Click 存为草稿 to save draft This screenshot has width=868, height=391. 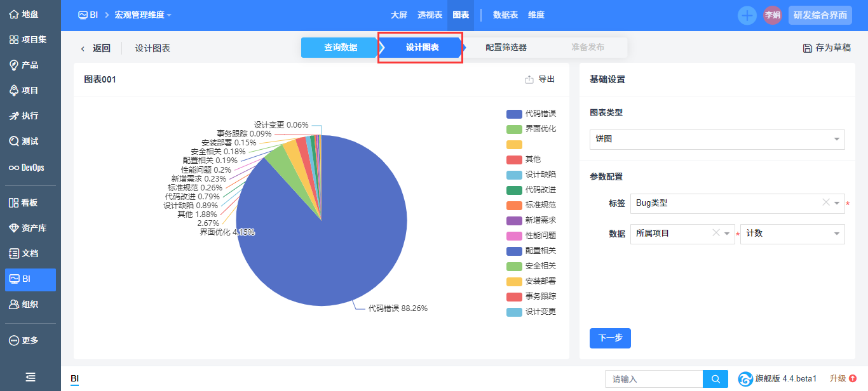click(826, 48)
